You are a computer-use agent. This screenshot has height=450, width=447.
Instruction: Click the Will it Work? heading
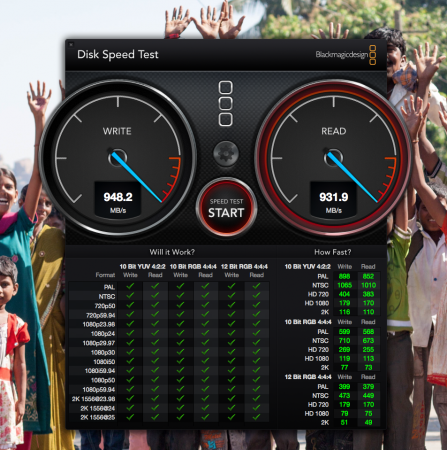(172, 252)
